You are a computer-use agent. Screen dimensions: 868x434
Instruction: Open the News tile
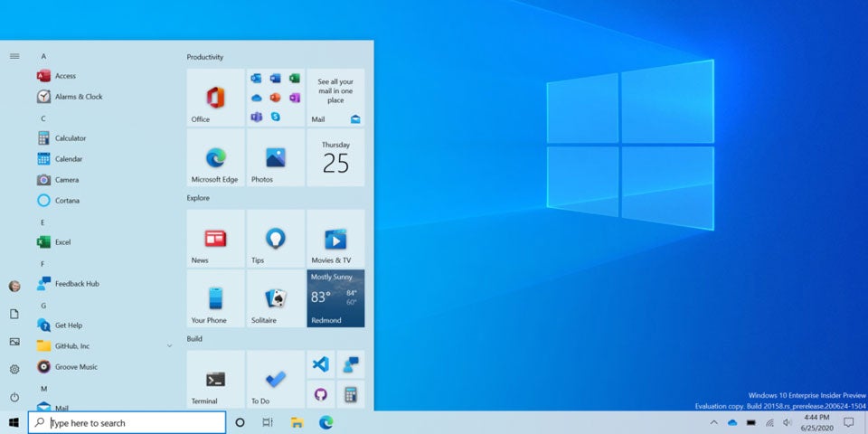pos(215,239)
